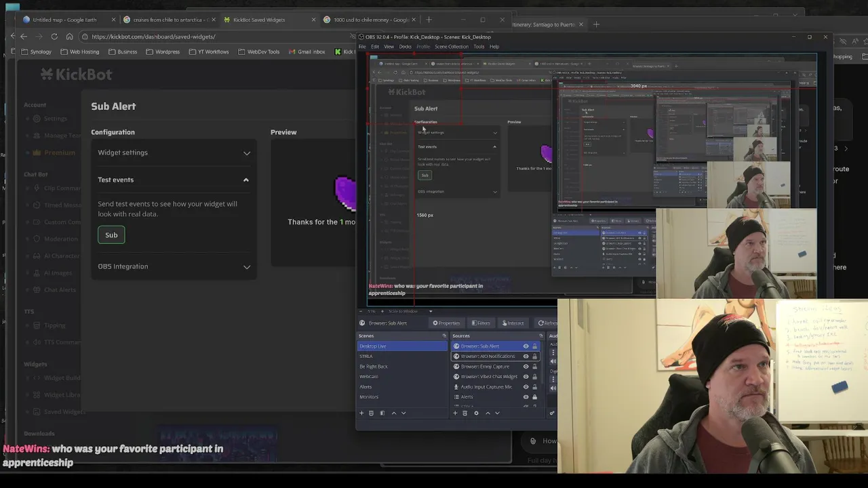
Task: Open advanced audio properties gear in the mixer
Action: [552, 413]
